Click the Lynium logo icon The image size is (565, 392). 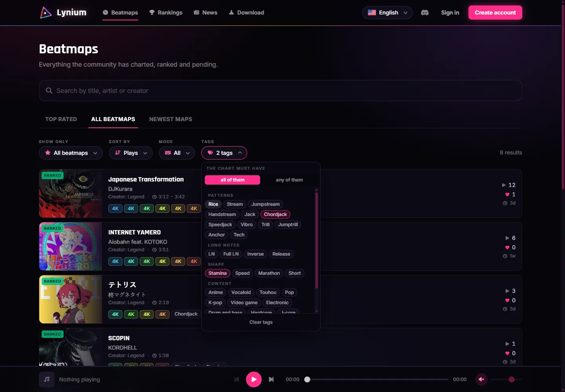46,13
